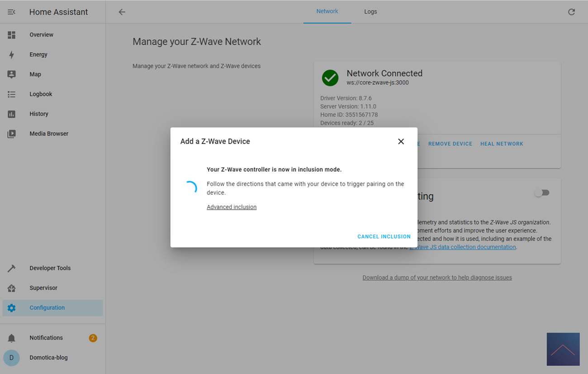Open the Energy lightning icon
588x374 pixels.
point(12,55)
